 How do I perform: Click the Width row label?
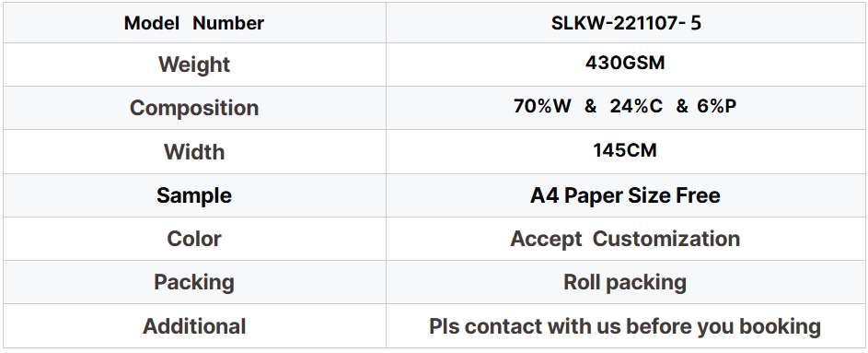(193, 151)
